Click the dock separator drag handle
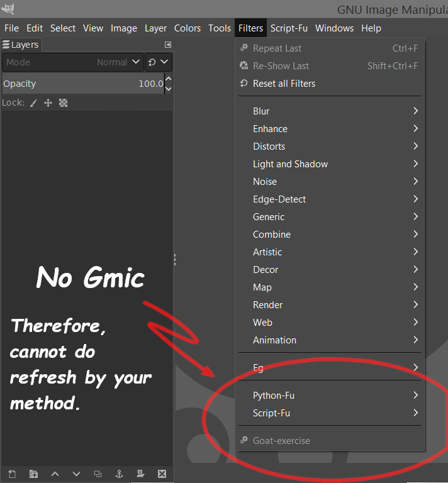 tap(175, 260)
